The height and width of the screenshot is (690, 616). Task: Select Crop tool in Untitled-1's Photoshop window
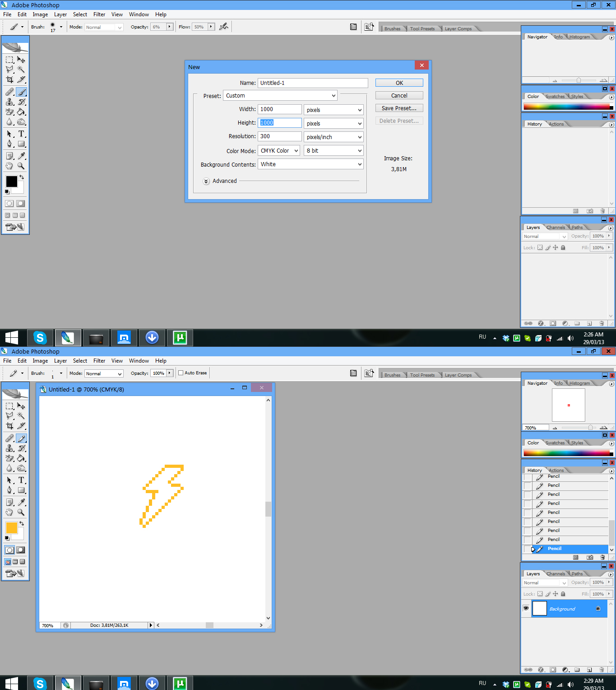click(9, 426)
